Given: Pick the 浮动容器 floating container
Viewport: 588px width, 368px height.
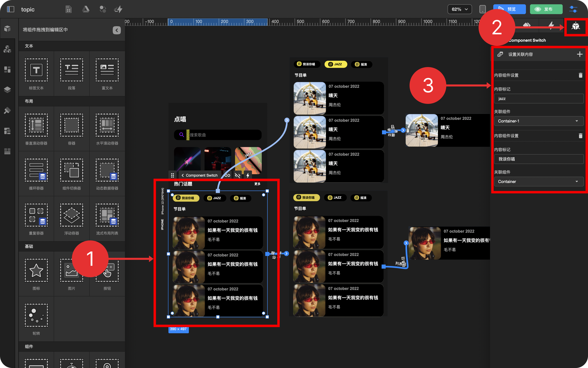Looking at the screenshot, I should tap(72, 219).
